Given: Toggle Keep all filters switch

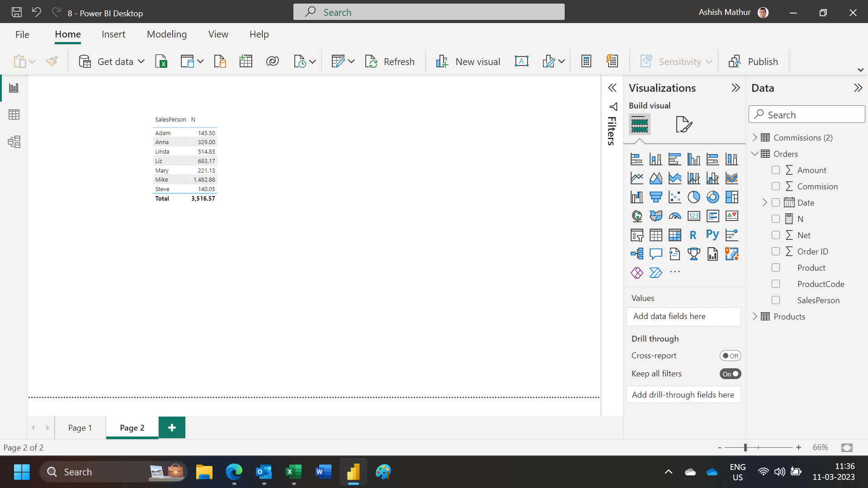Looking at the screenshot, I should pyautogui.click(x=730, y=374).
